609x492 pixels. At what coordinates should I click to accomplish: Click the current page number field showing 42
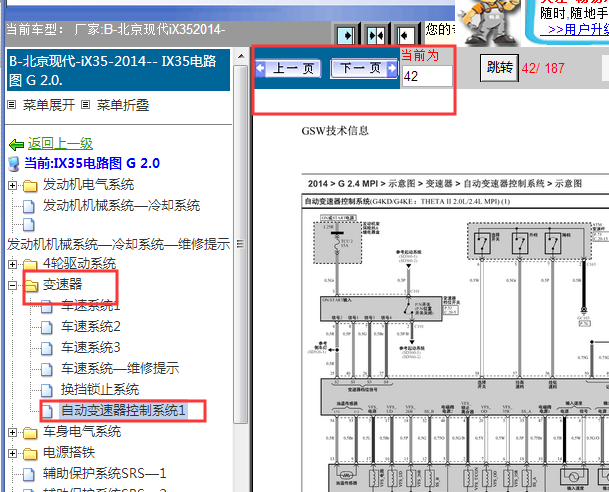click(427, 76)
